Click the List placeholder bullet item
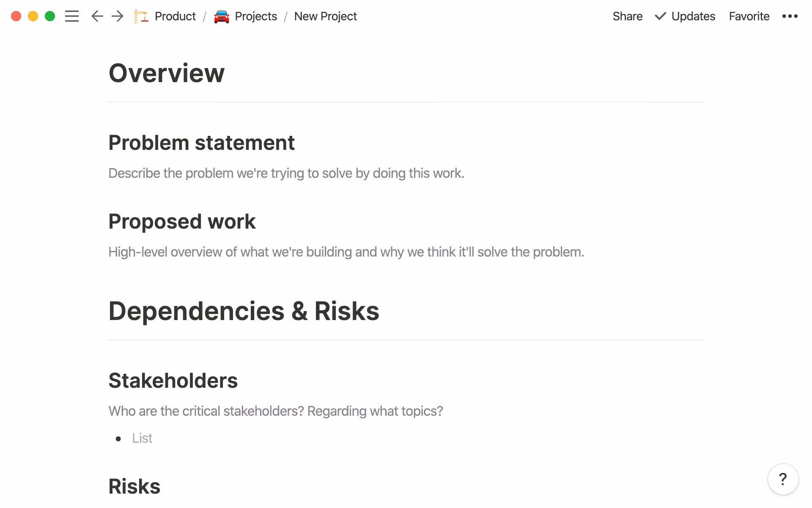This screenshot has width=812, height=508. pyautogui.click(x=142, y=438)
